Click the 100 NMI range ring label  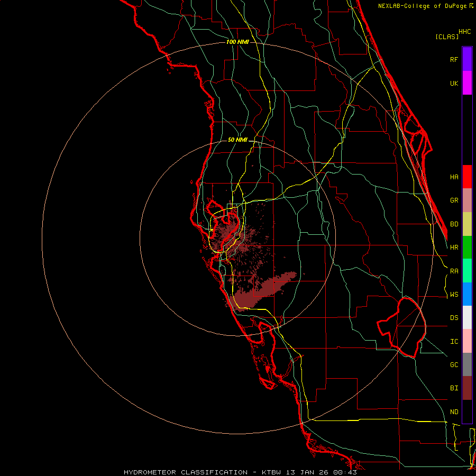237,42
